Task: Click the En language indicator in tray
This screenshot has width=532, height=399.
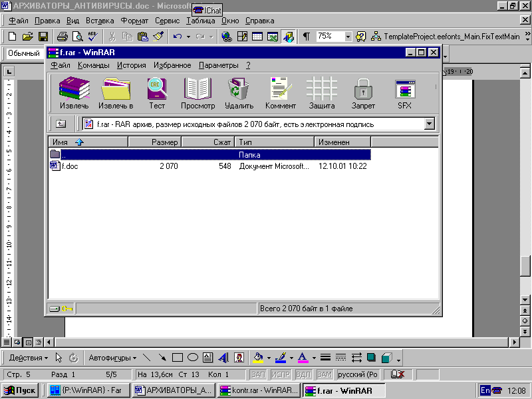Action: [x=485, y=390]
